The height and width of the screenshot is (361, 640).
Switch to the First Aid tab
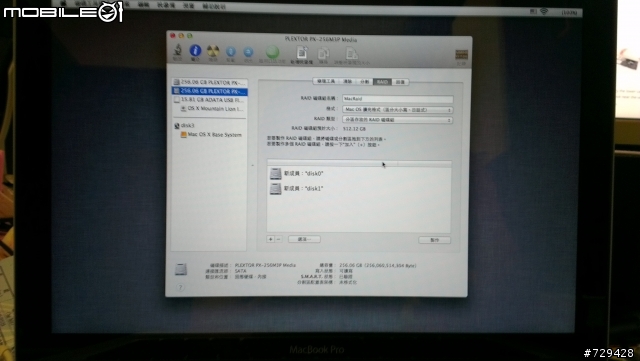tap(326, 81)
